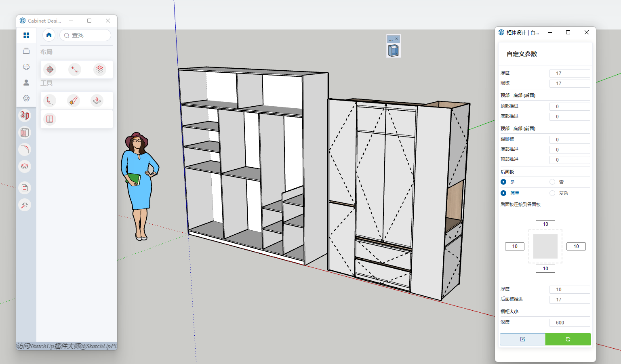The width and height of the screenshot is (621, 364).
Task: Open the 3D tool in the sidebar
Action: pyautogui.click(x=25, y=116)
